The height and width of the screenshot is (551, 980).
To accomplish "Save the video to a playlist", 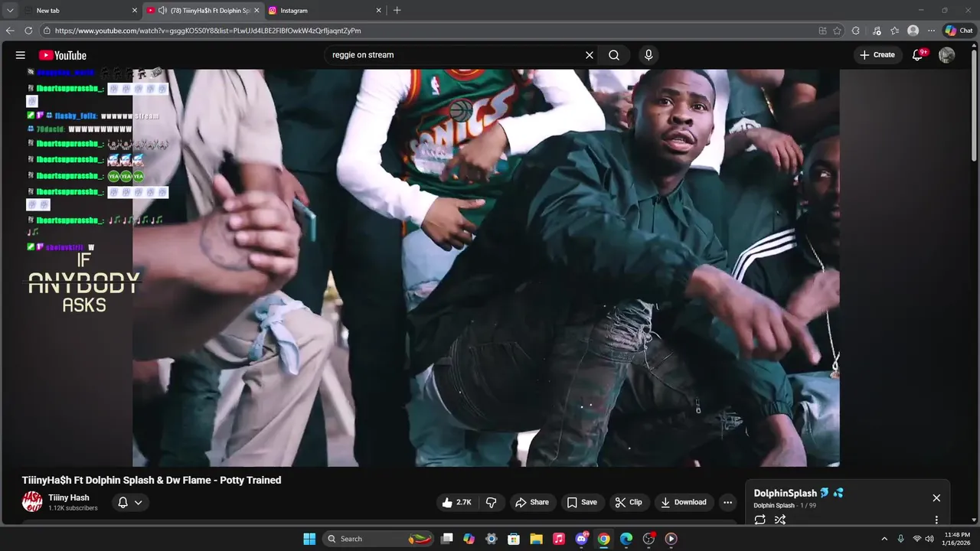I will coord(582,502).
